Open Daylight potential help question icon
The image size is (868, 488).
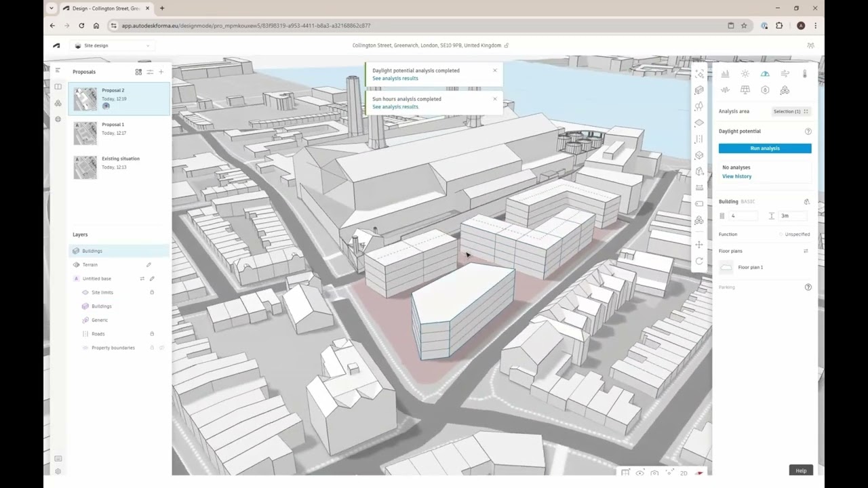[808, 131]
